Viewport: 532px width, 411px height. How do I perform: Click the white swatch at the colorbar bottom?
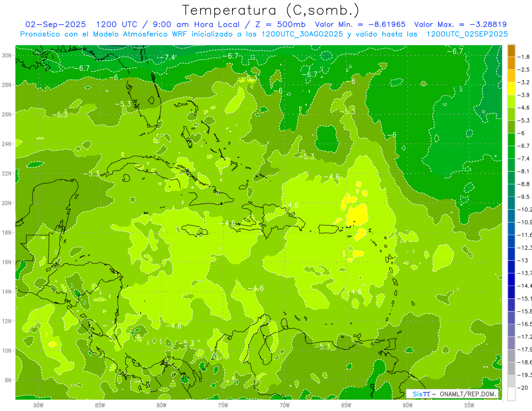[x=511, y=394]
